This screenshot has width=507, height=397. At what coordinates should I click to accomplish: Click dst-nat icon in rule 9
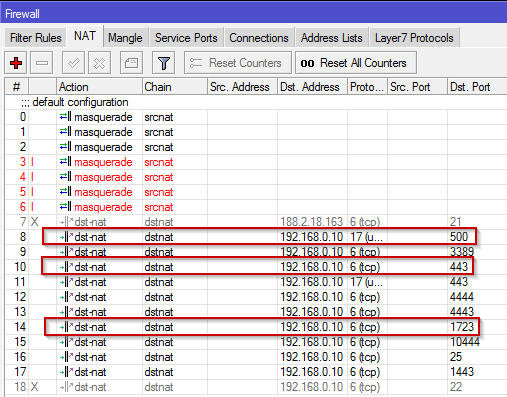66,252
